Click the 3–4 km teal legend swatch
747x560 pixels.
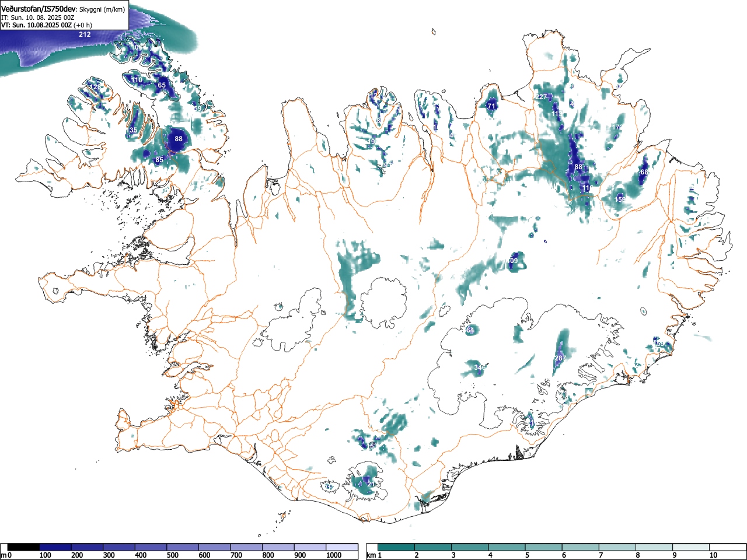[x=470, y=547]
